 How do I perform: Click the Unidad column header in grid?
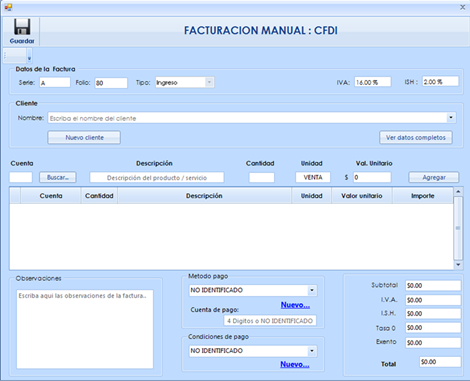tap(311, 196)
